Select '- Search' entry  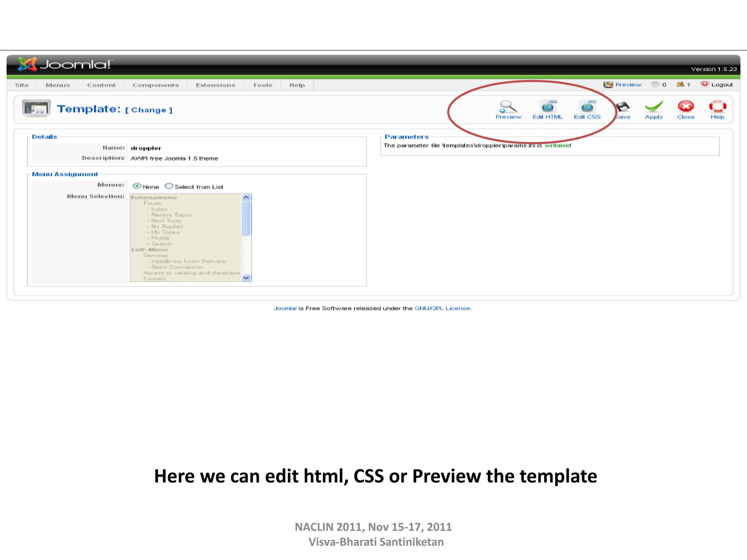tap(159, 244)
